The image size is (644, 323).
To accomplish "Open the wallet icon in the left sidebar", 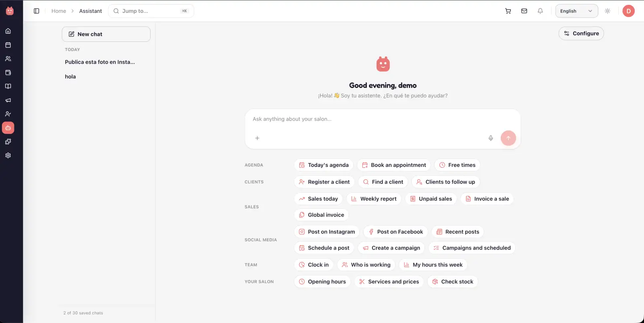I will (x=8, y=72).
